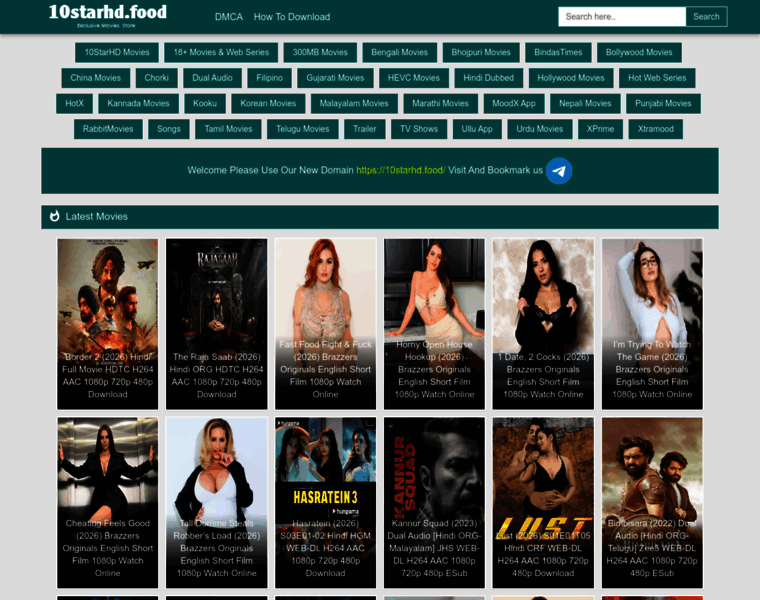Open Kannur Squad (2023) movie poster
The image size is (760, 600).
[x=434, y=503]
